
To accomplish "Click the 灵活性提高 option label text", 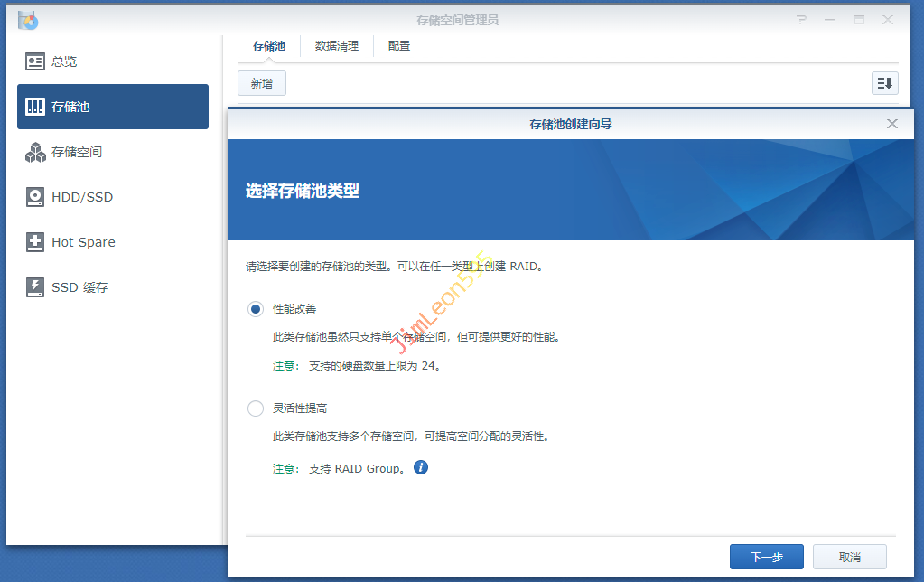I will coord(300,408).
